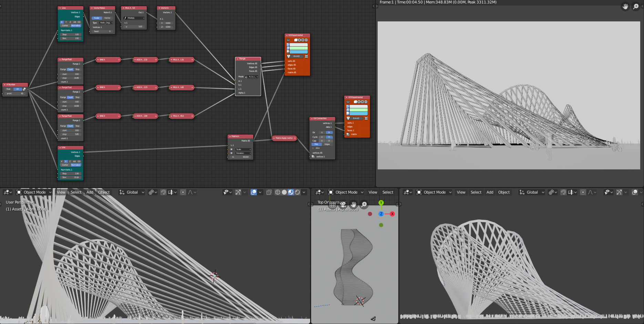Open Add menu in right 3D viewport
The height and width of the screenshot is (324, 644).
(490, 192)
